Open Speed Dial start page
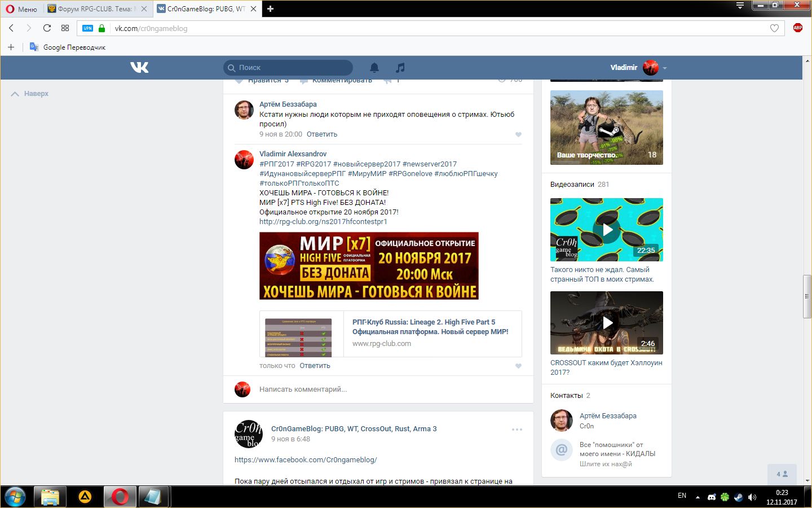 (65, 28)
